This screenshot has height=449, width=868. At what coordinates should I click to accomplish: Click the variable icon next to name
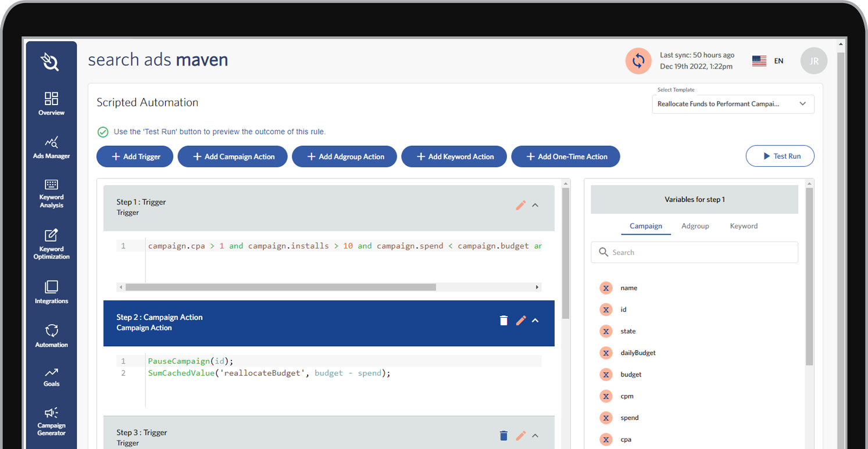point(606,288)
